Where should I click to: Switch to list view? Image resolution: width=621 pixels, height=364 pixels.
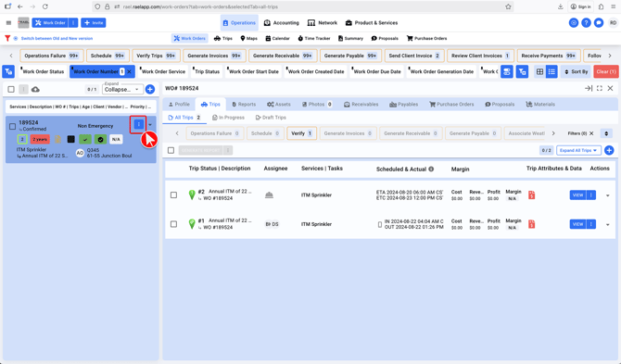point(551,71)
